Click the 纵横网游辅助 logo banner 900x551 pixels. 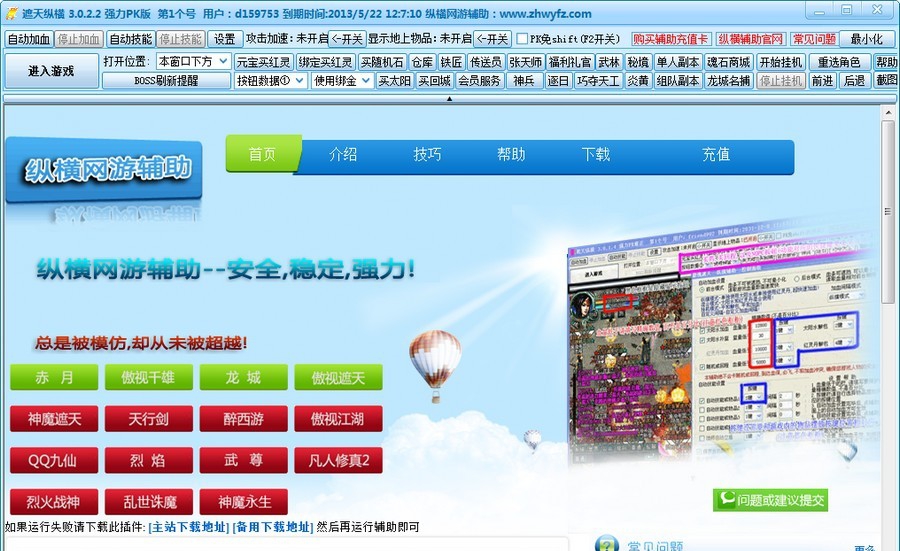pos(104,170)
